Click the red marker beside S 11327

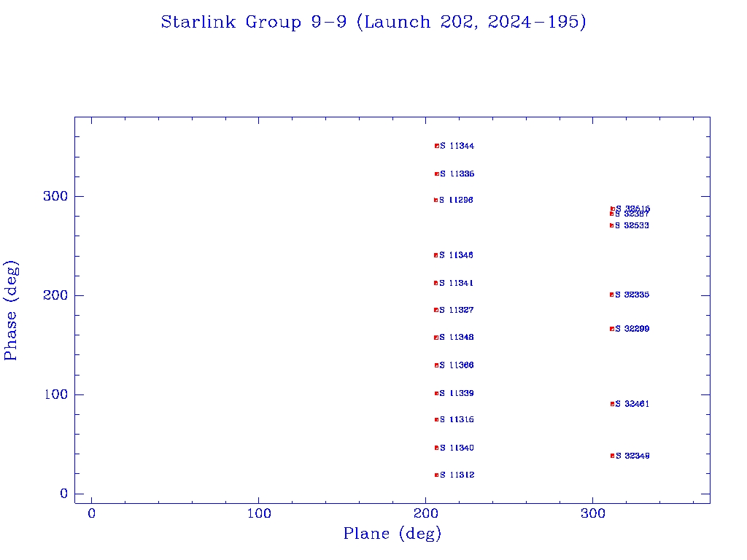coord(436,310)
